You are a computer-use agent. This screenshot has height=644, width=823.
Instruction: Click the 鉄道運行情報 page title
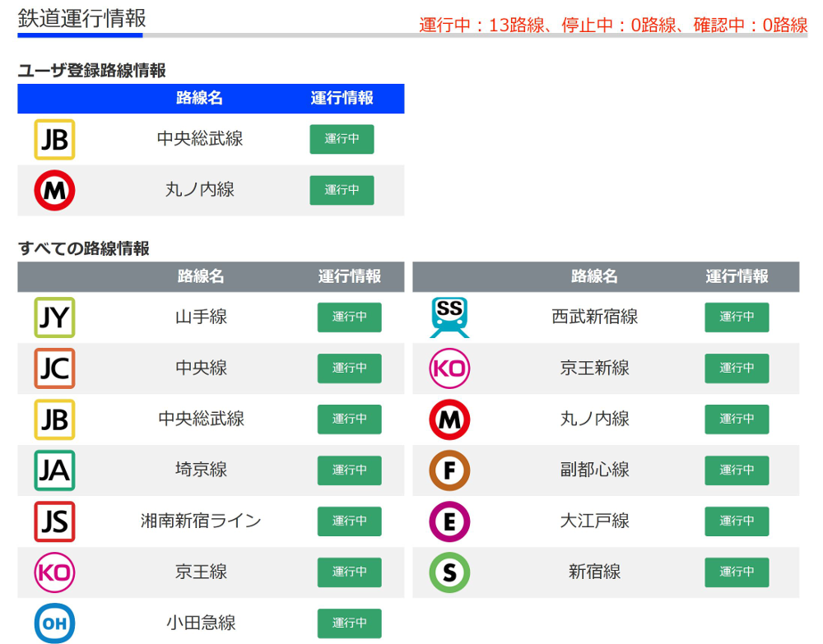point(81,18)
